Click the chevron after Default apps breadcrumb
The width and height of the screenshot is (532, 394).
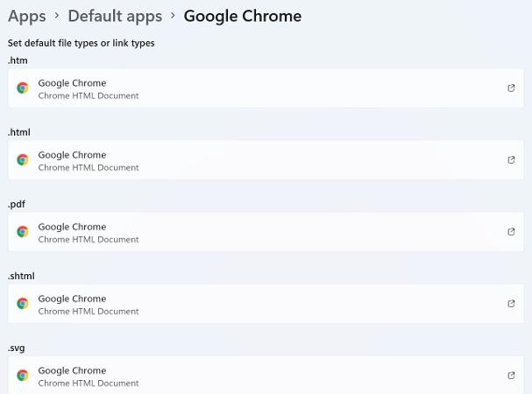[173, 15]
